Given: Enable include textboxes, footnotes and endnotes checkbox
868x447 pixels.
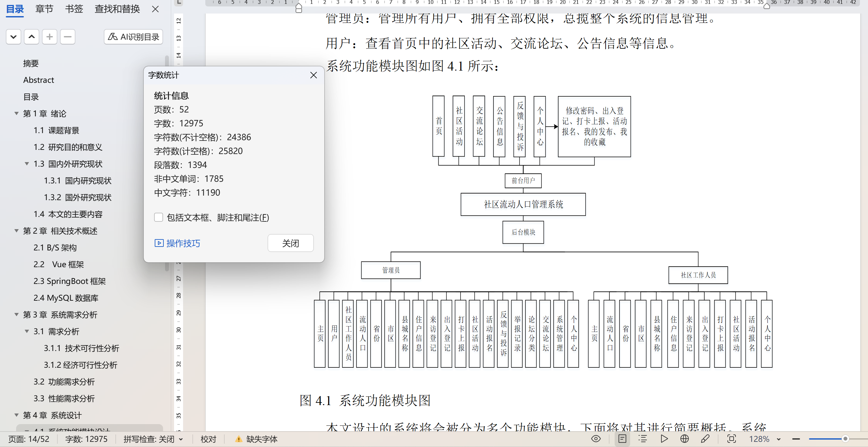Looking at the screenshot, I should point(158,217).
